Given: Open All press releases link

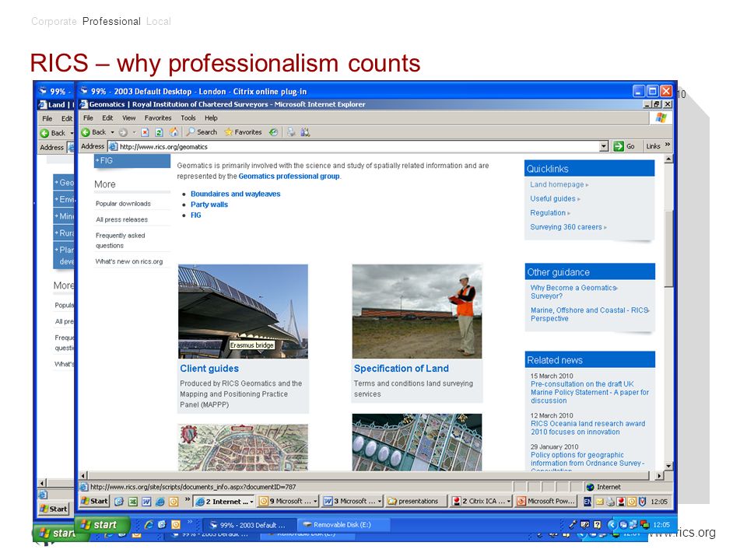Looking at the screenshot, I should (x=121, y=219).
